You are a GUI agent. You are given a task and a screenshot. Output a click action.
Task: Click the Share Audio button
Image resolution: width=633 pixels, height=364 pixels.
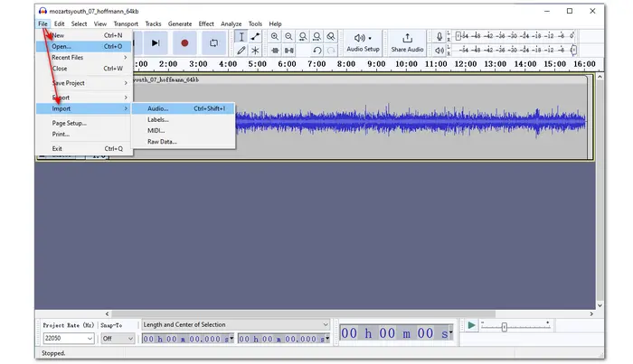pyautogui.click(x=407, y=42)
